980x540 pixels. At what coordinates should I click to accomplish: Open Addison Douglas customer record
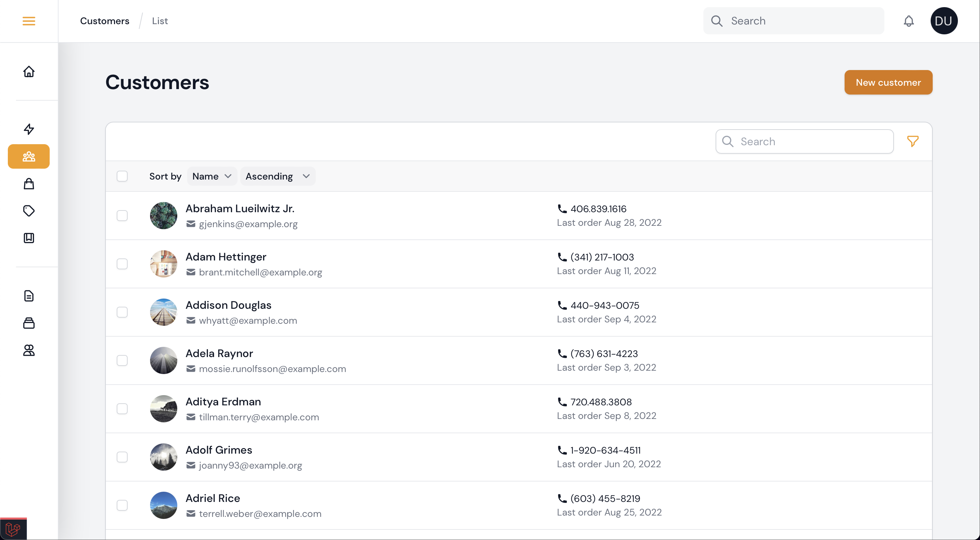coord(228,305)
